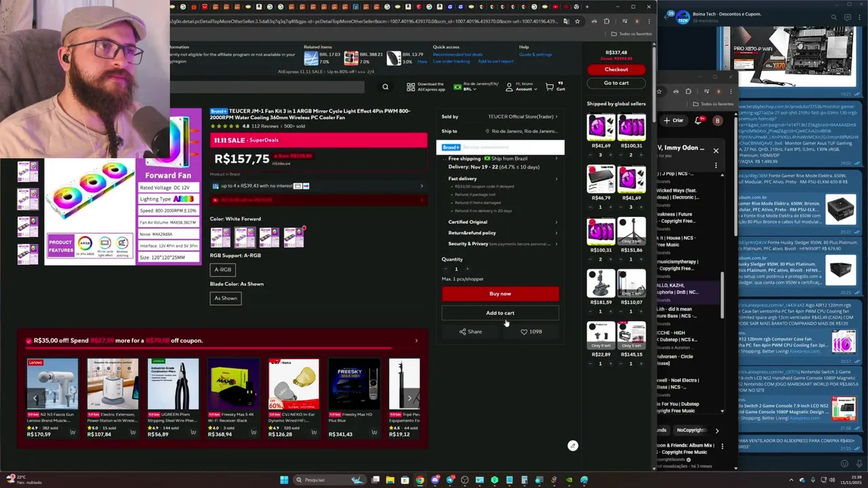Open Todos os favoritos bookmarks folder

tap(631, 34)
